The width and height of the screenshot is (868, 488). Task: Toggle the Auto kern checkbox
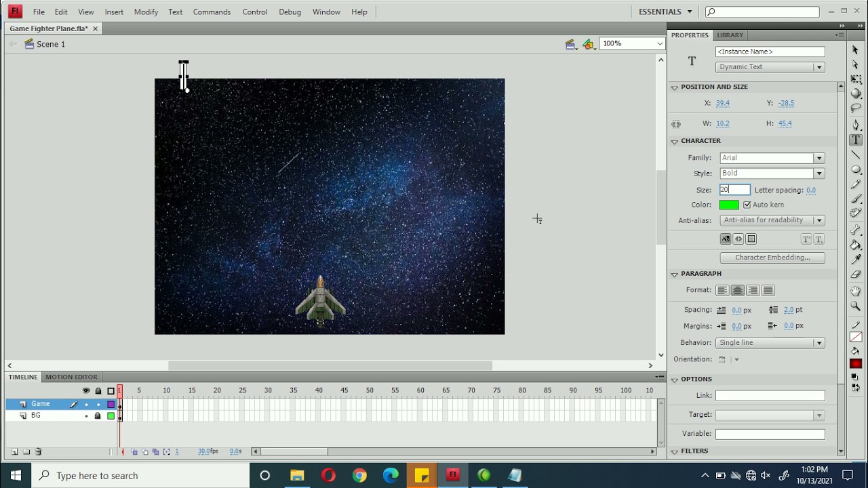click(x=747, y=205)
